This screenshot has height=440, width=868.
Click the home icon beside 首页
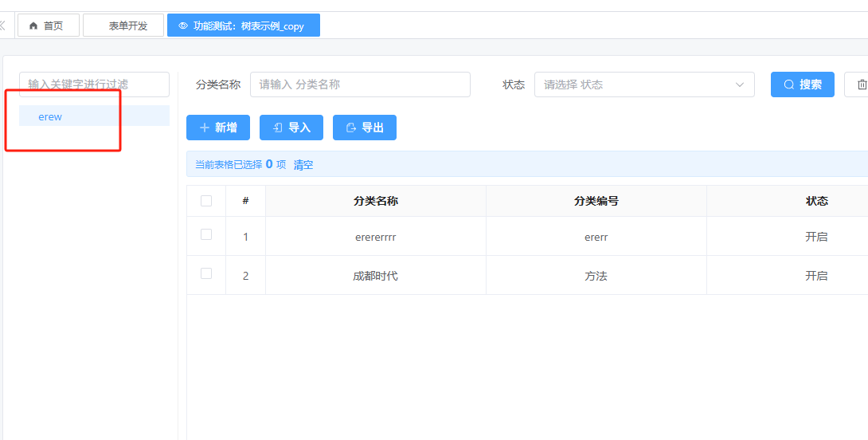(x=33, y=26)
